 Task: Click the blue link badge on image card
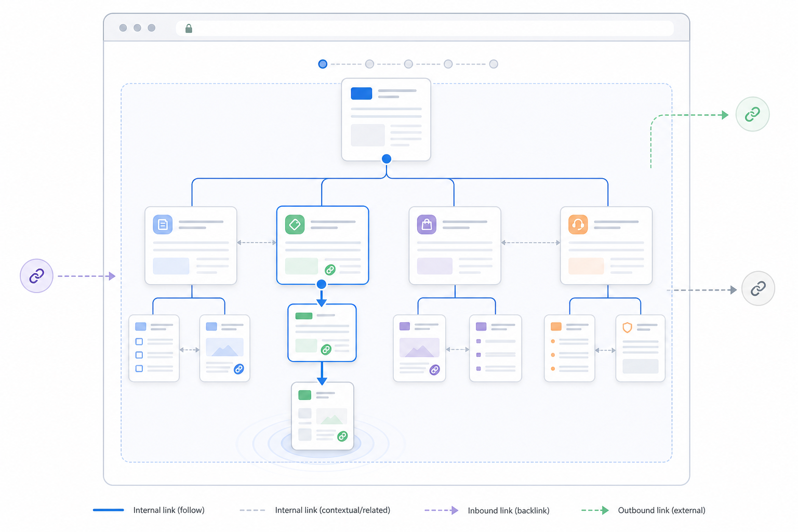pyautogui.click(x=239, y=369)
